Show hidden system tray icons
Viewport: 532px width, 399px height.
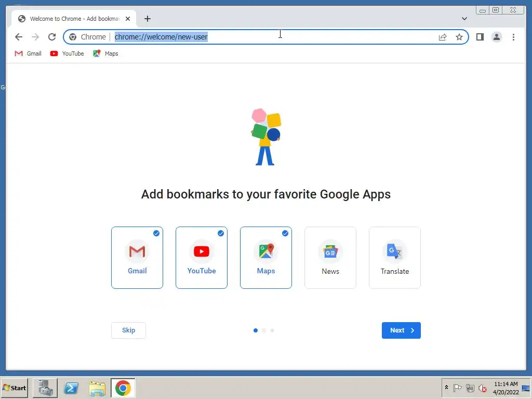coord(446,388)
